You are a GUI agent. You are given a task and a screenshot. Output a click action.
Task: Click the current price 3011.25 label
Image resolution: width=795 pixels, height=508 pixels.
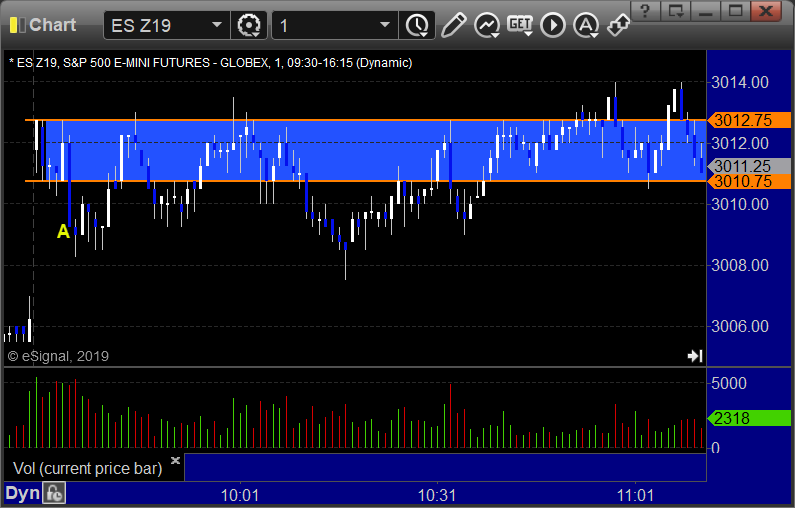coord(749,166)
